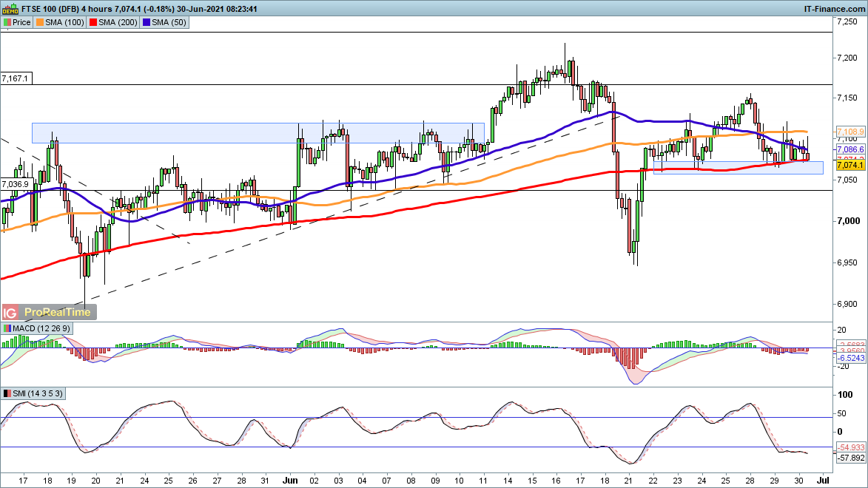The width and height of the screenshot is (868, 488).
Task: Click the orange 7,108.9 SMA price tag
Action: coord(850,131)
